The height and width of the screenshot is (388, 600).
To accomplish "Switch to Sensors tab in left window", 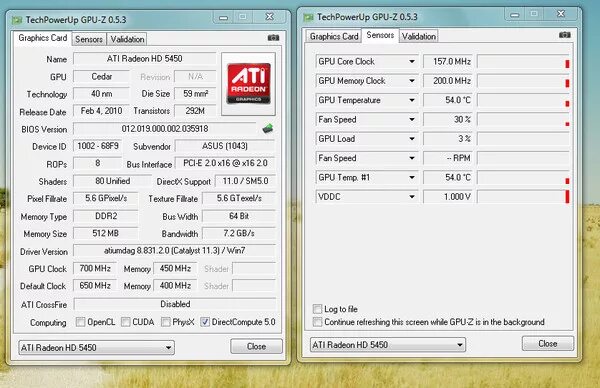I will (x=89, y=39).
